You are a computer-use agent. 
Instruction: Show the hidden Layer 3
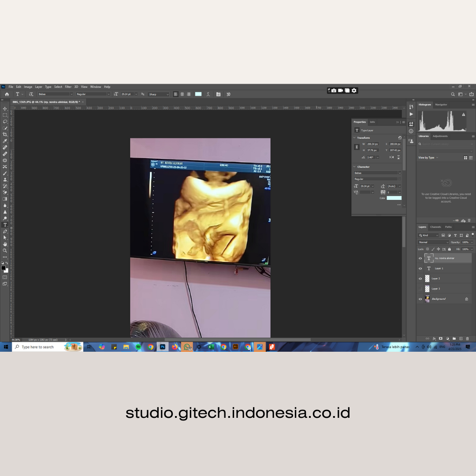point(420,289)
